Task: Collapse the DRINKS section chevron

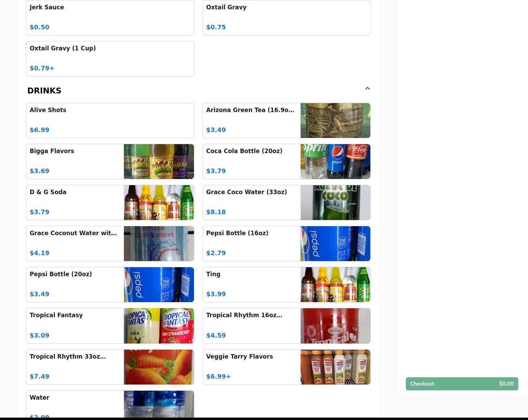Action: (x=367, y=89)
